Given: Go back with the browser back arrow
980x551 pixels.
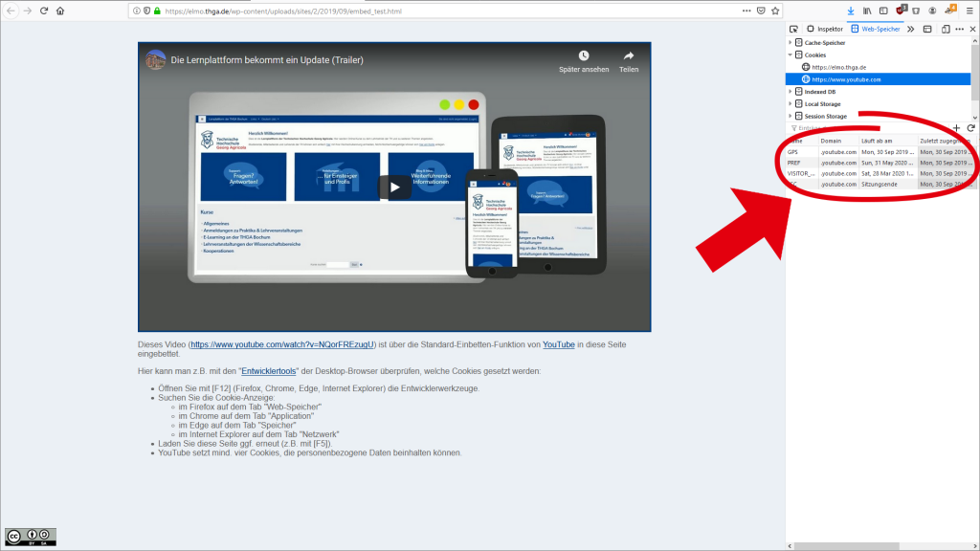Looking at the screenshot, I should click(x=11, y=11).
